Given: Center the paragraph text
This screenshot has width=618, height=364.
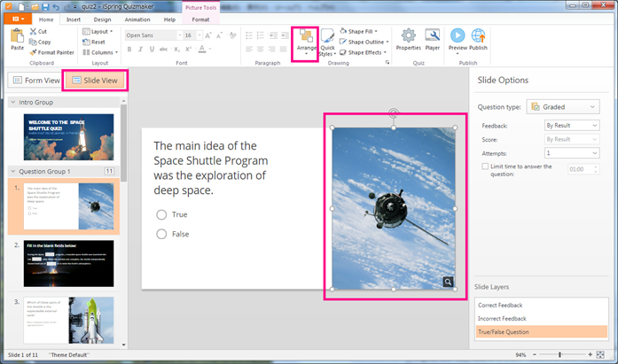Looking at the screenshot, I should click(261, 50).
